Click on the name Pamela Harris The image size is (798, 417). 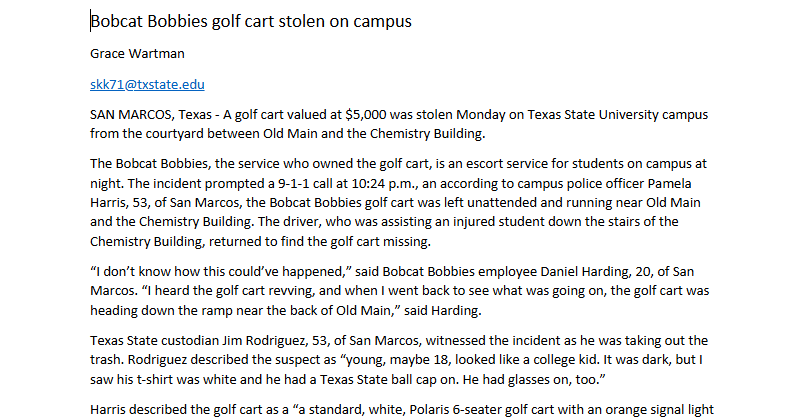(669, 183)
